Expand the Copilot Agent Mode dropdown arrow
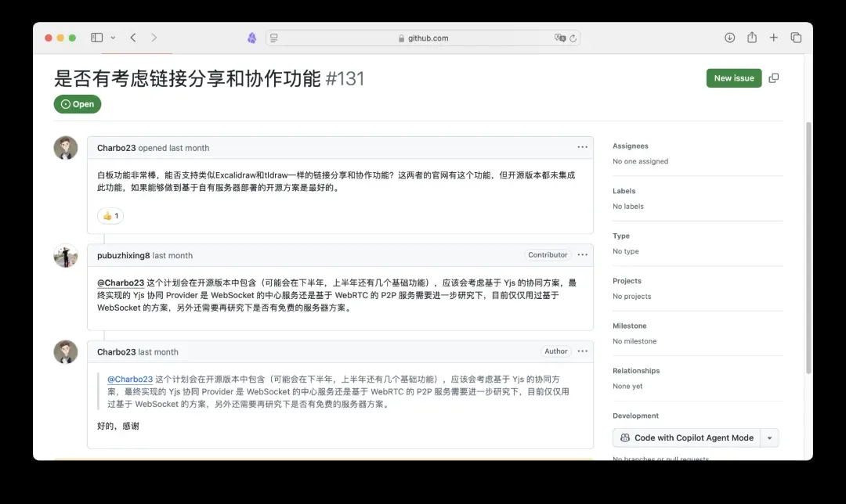The width and height of the screenshot is (846, 504). [x=769, y=438]
